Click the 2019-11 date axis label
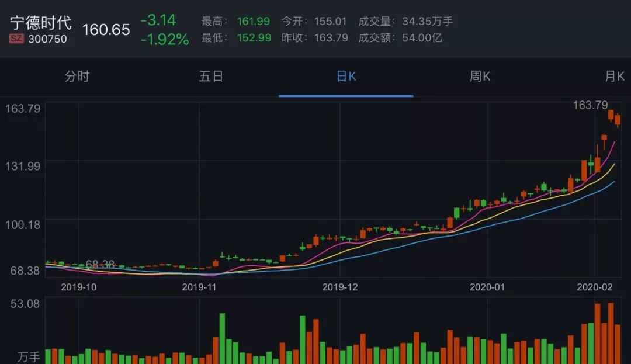 tap(199, 287)
